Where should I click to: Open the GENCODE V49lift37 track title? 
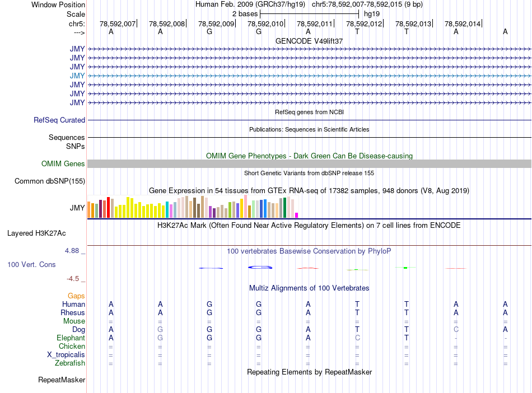309,41
